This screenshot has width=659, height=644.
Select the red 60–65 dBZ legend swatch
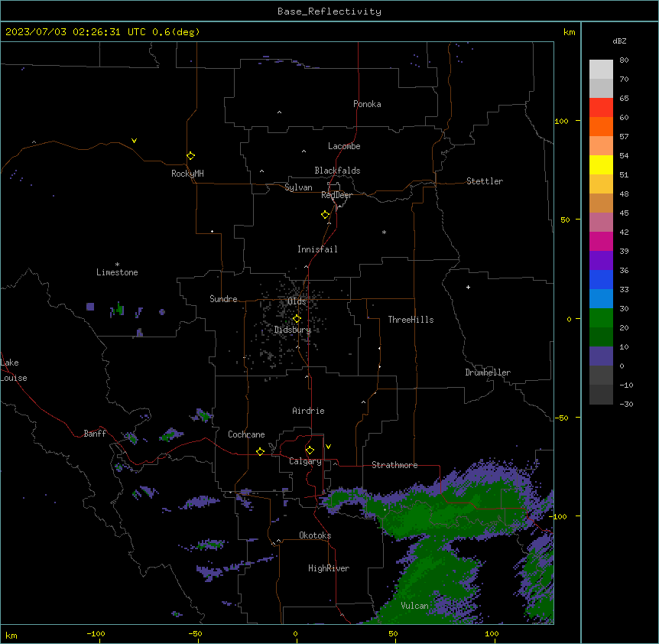601,107
